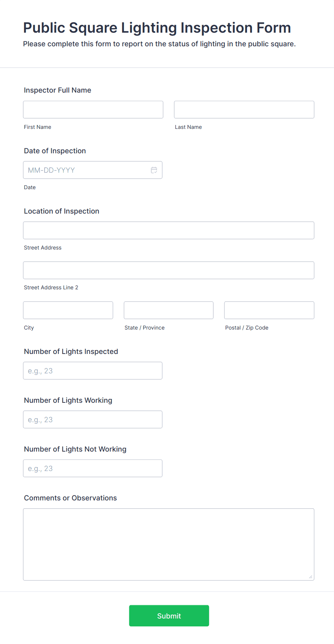Image resolution: width=334 pixels, height=644 pixels.
Task: Click the State / Province field
Action: click(168, 310)
